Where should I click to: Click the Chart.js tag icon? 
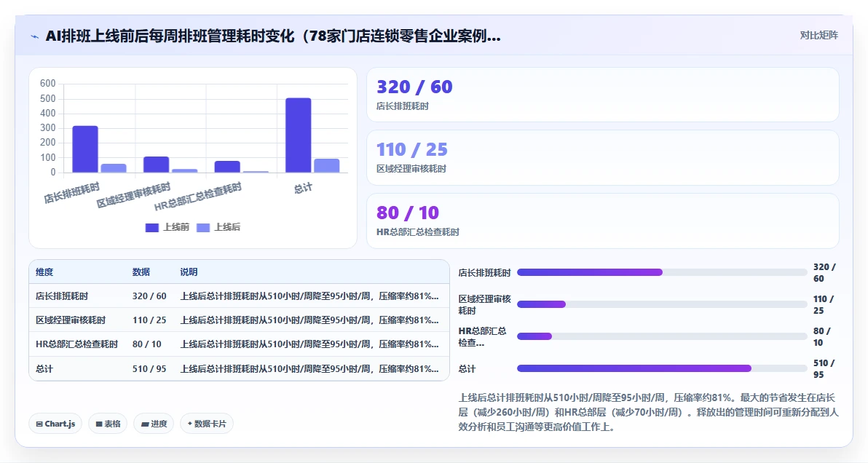point(39,424)
